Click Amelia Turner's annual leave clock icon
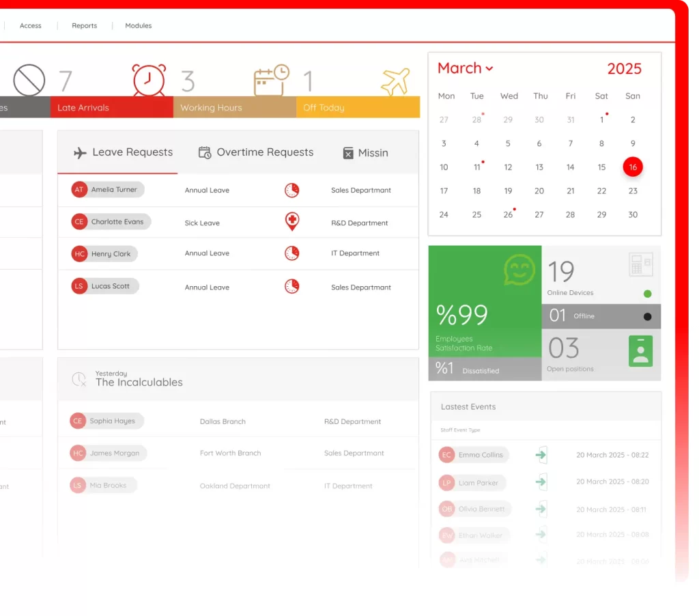Screen dimensions: 699x616 (x=292, y=190)
